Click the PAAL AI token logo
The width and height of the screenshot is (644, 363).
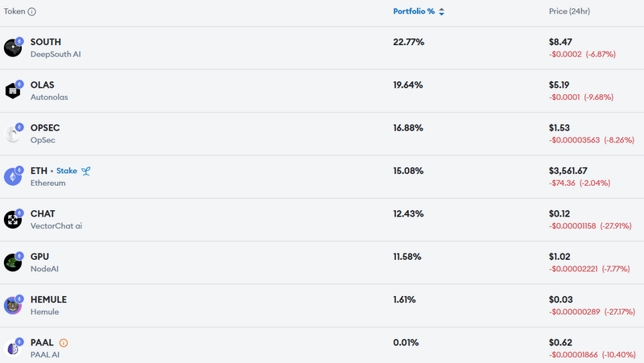click(x=13, y=349)
